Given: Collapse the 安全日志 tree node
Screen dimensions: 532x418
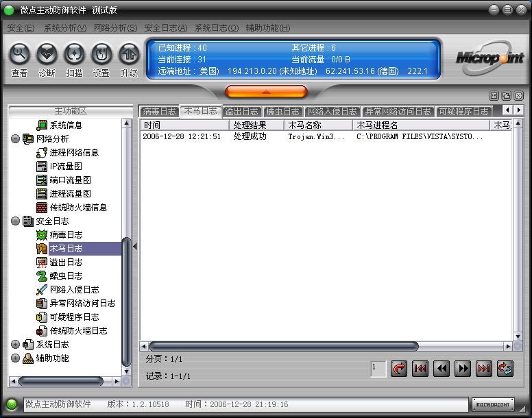Looking at the screenshot, I should (15, 221).
